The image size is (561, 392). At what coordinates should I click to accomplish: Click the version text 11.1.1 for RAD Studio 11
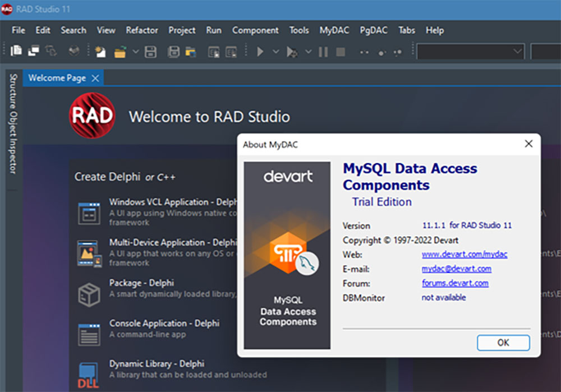click(467, 225)
